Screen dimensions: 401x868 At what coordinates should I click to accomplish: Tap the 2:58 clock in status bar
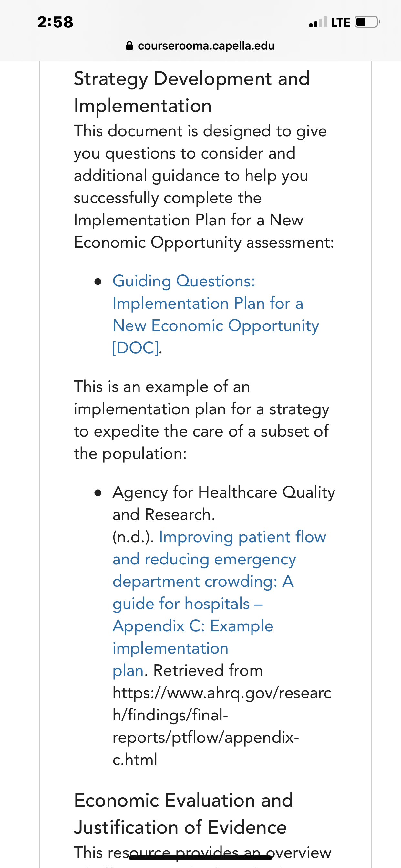pyautogui.click(x=55, y=22)
